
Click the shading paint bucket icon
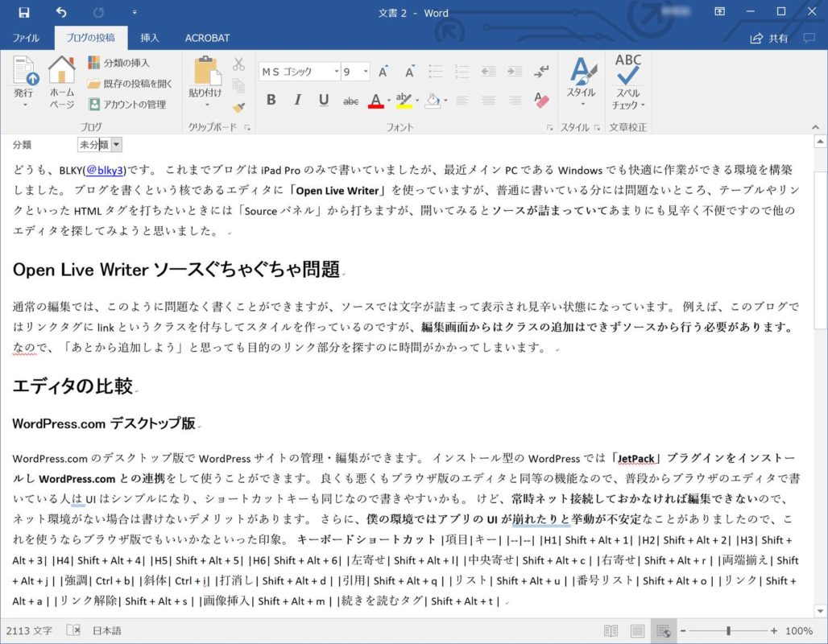pyautogui.click(x=433, y=100)
